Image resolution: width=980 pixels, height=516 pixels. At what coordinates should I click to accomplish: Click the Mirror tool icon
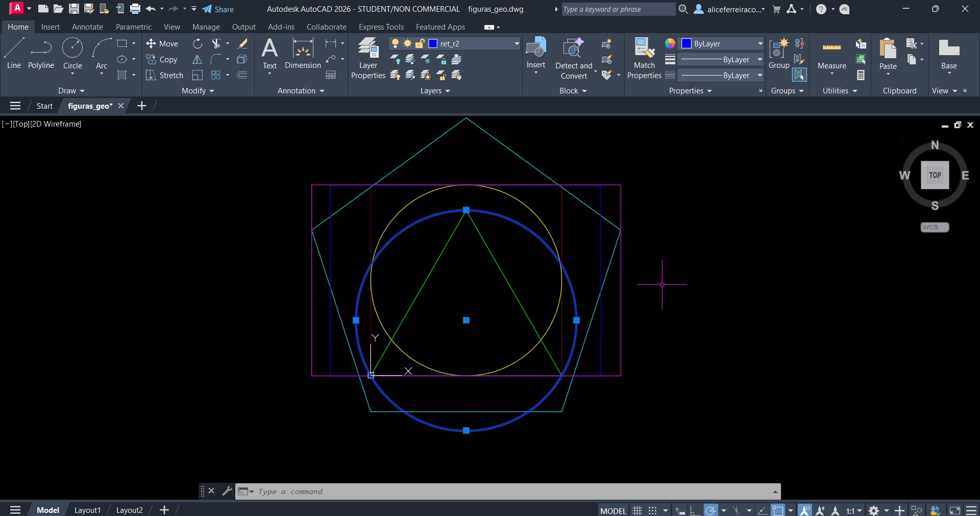click(197, 60)
